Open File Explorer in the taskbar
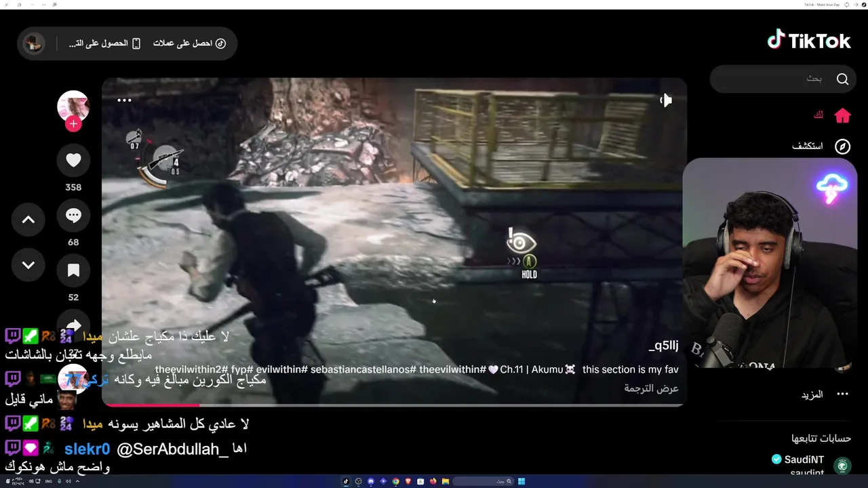868x488 pixels. pos(446,481)
